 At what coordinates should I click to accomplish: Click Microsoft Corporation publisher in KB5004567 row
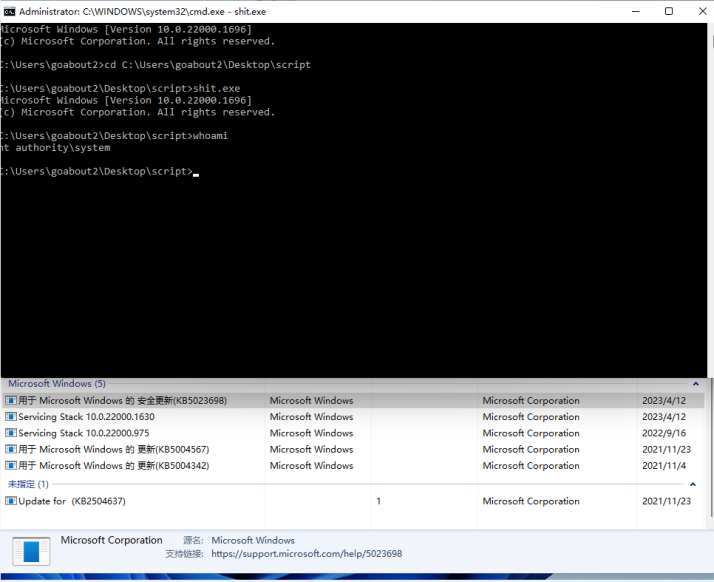pos(531,449)
